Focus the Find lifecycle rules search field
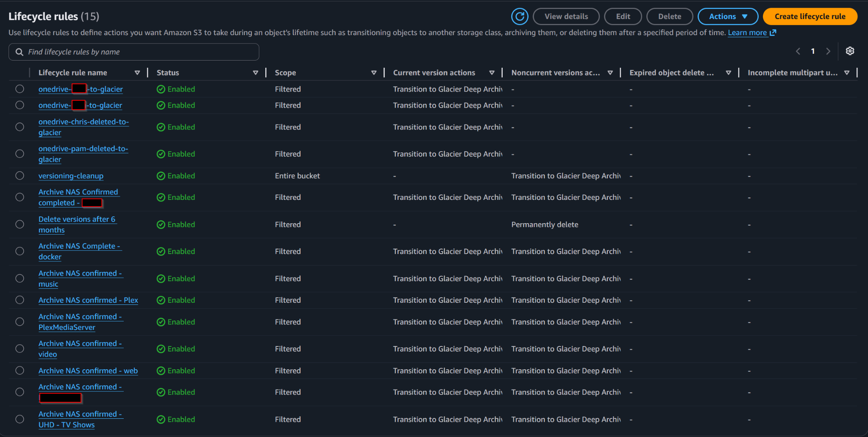The width and height of the screenshot is (868, 437). pyautogui.click(x=134, y=52)
